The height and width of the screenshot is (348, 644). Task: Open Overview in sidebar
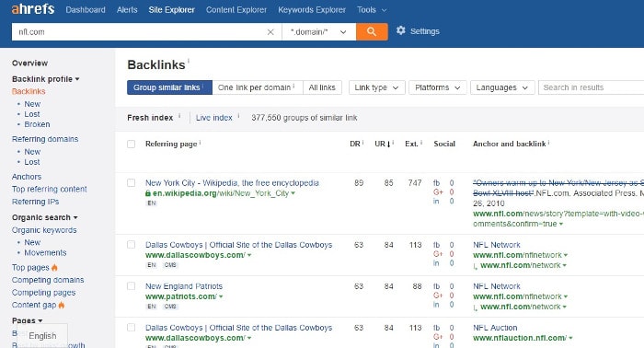pyautogui.click(x=29, y=64)
